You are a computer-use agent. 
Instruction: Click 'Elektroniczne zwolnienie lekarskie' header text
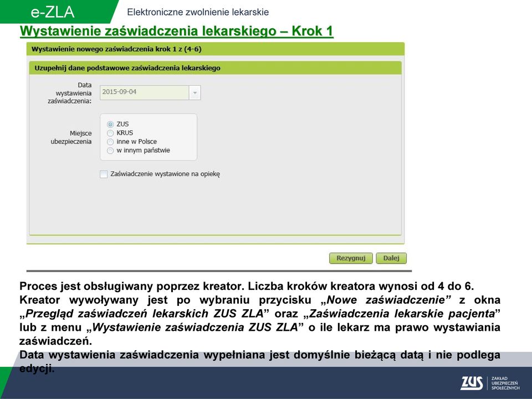[198, 12]
